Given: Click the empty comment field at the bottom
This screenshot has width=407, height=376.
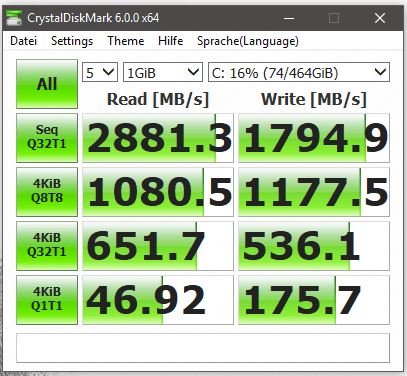Looking at the screenshot, I should (203, 348).
